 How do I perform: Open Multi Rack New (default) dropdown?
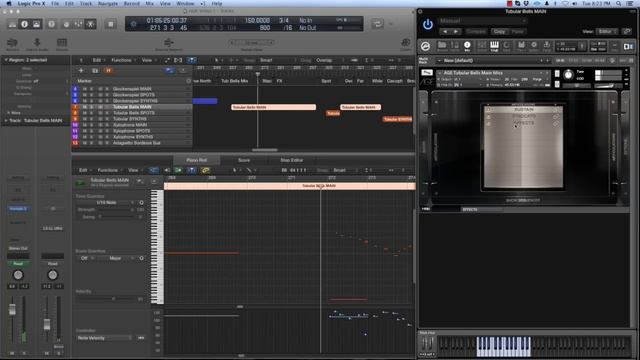point(493,60)
